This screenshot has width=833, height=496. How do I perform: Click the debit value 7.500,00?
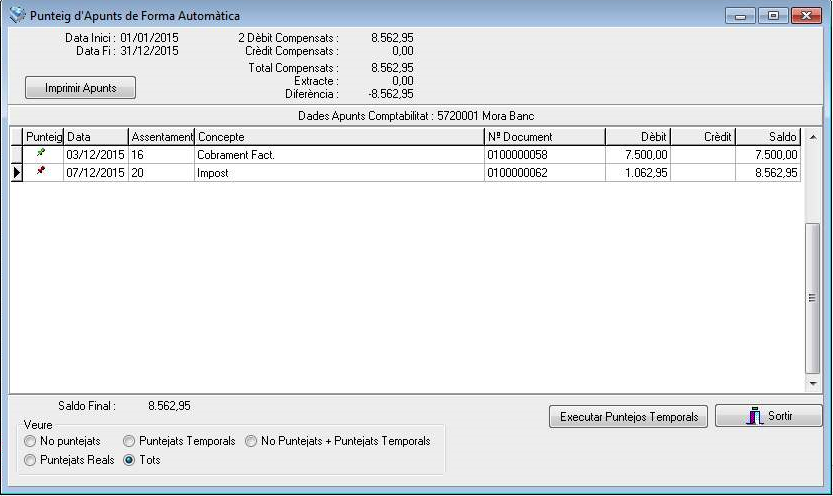coord(638,155)
